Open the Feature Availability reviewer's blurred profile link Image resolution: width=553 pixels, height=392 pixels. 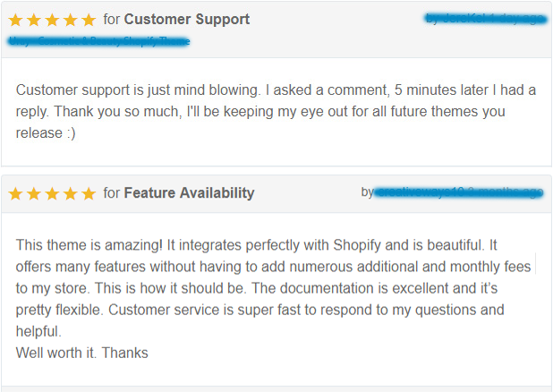(458, 192)
